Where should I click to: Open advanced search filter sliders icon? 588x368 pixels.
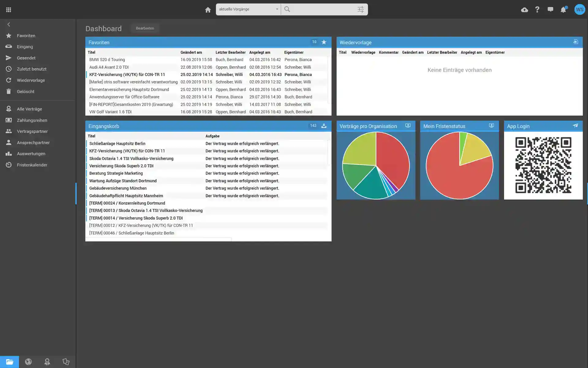point(361,10)
